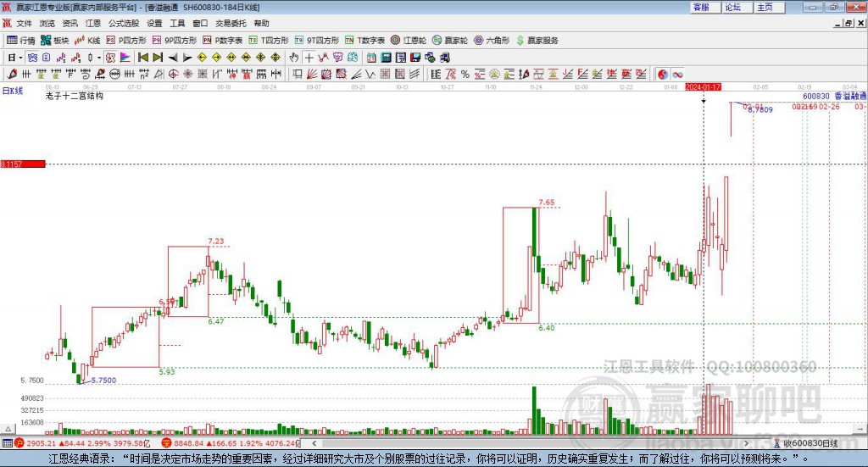Click the highlighted 2024-01-17 date marker
This screenshot has height=467, width=868.
(x=703, y=86)
